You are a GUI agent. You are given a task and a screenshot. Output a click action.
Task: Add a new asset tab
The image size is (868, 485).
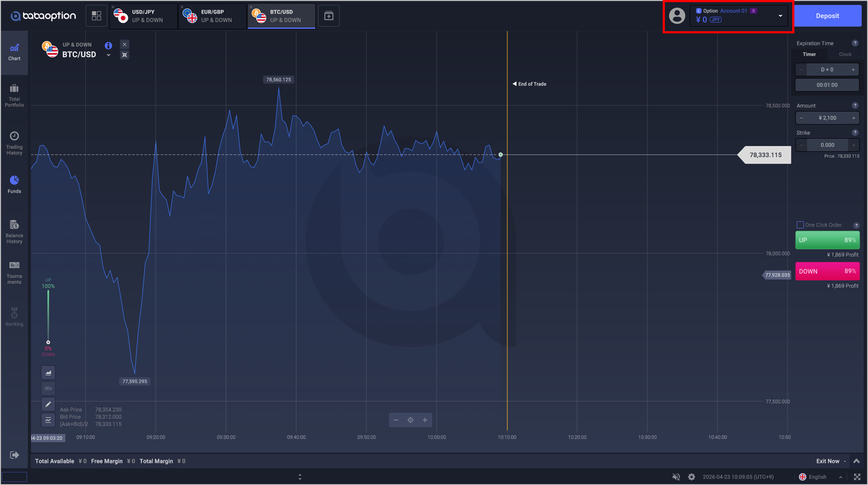[x=329, y=16]
